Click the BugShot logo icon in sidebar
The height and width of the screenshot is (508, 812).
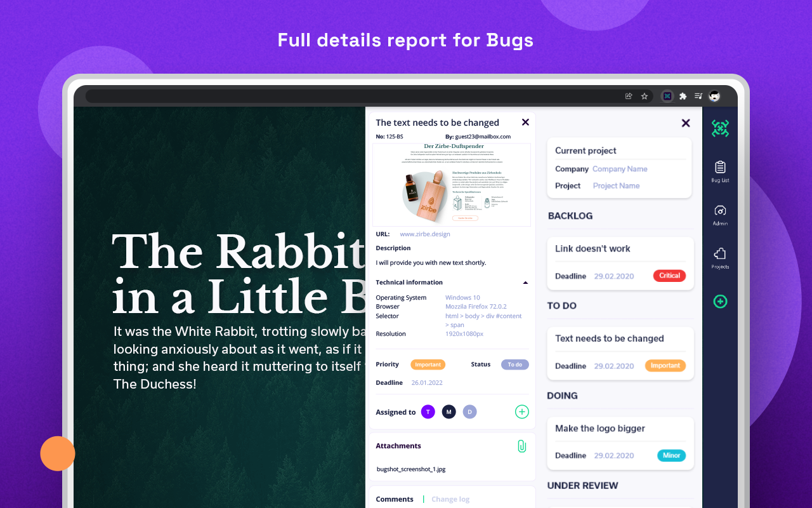pyautogui.click(x=720, y=128)
